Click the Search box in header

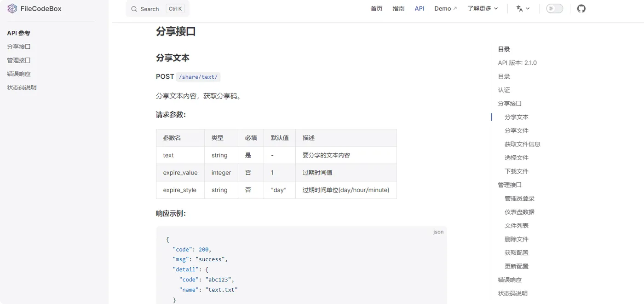pos(157,9)
